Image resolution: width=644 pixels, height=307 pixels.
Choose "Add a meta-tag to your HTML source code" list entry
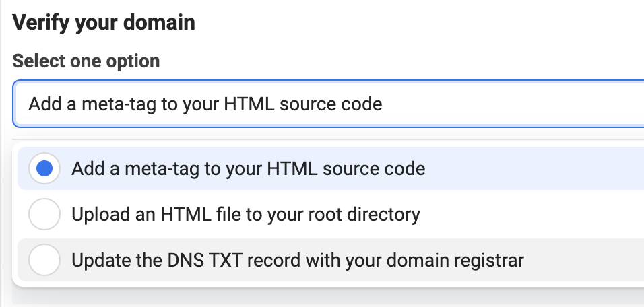(x=248, y=168)
